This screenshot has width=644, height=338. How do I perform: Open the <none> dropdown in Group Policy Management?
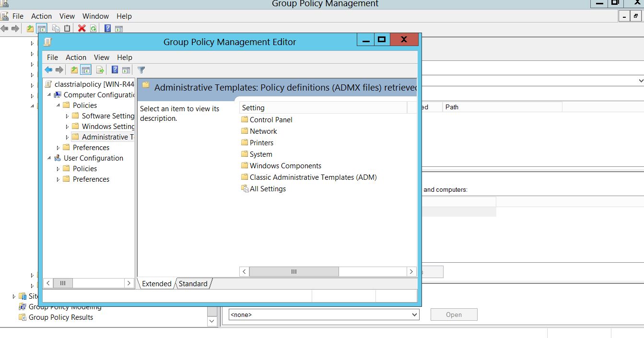(324, 315)
